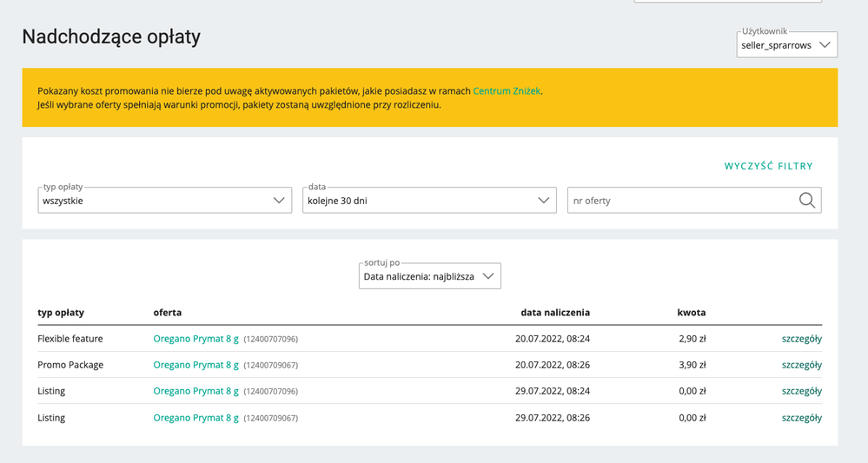
Task: Click the 'typ opłaty' column header
Action: click(x=61, y=313)
